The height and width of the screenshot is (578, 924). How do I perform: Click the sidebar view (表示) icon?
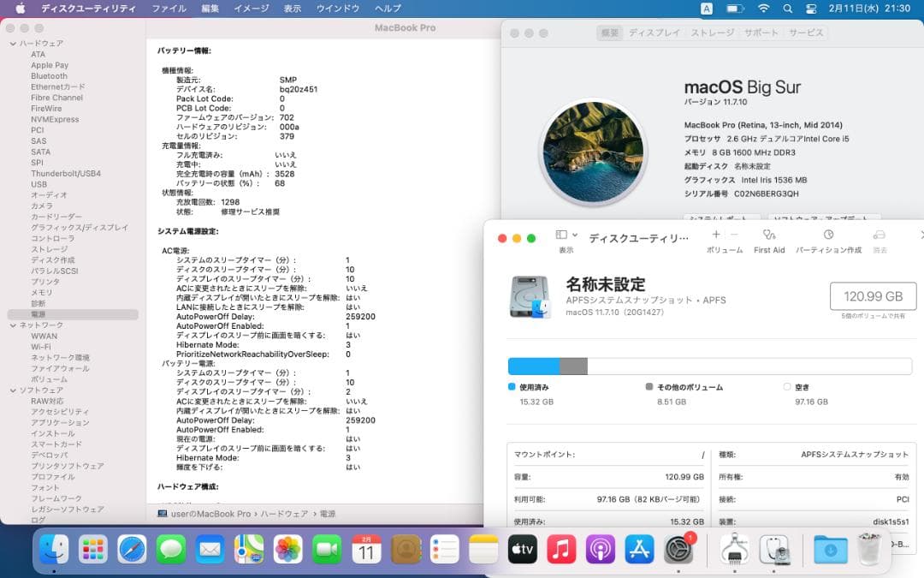click(x=561, y=235)
